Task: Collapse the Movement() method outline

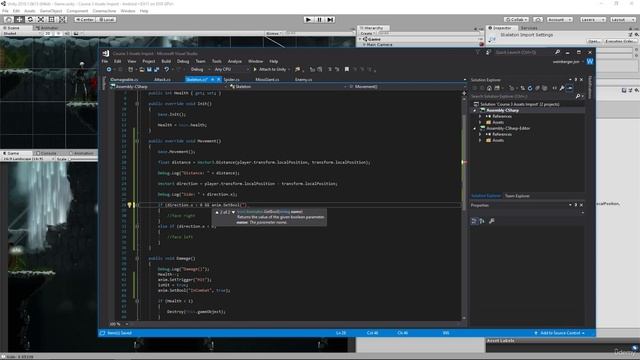Action: (x=137, y=141)
